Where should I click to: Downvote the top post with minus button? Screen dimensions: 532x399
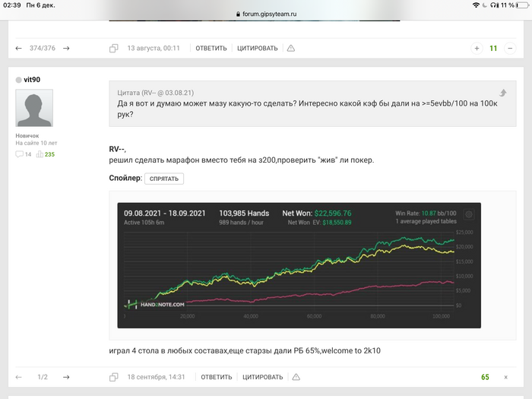coord(510,48)
